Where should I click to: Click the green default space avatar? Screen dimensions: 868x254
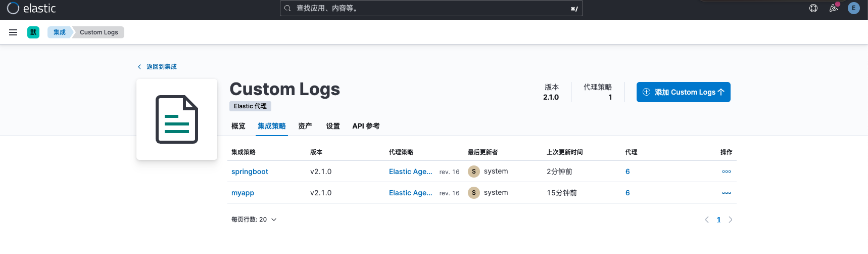click(x=33, y=32)
